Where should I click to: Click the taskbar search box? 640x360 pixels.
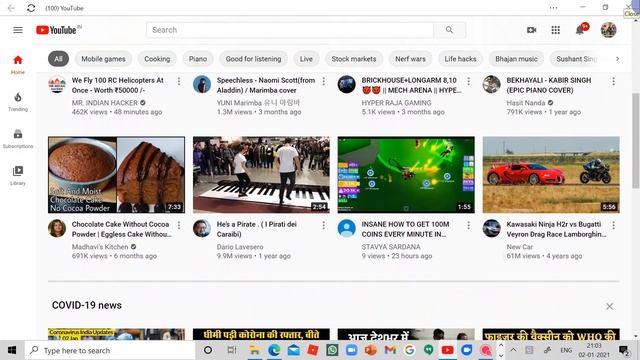click(x=110, y=350)
